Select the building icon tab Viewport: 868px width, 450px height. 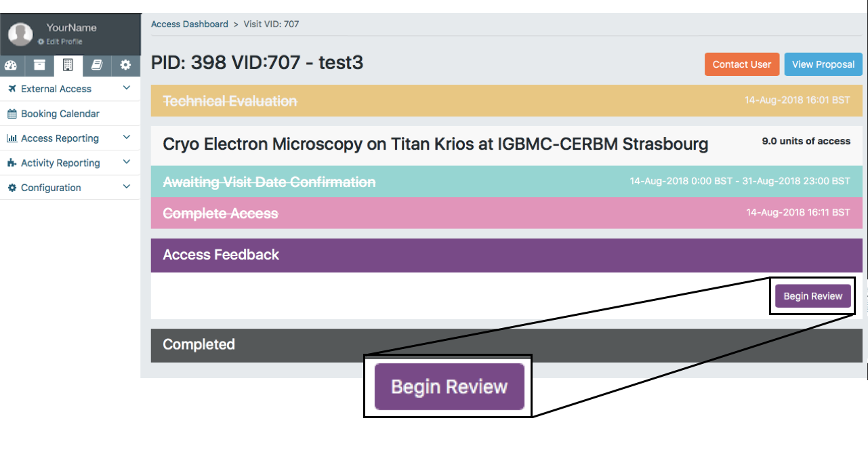point(68,65)
